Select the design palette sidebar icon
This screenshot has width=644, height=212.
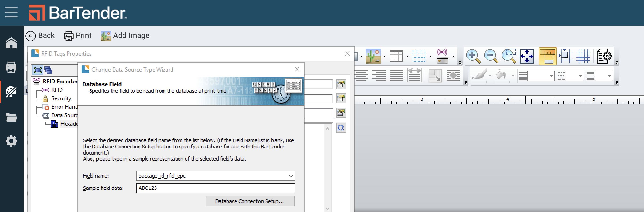coord(11,92)
